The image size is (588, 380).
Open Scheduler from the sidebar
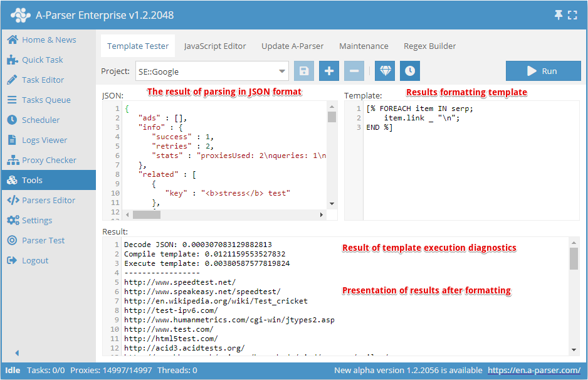(41, 120)
